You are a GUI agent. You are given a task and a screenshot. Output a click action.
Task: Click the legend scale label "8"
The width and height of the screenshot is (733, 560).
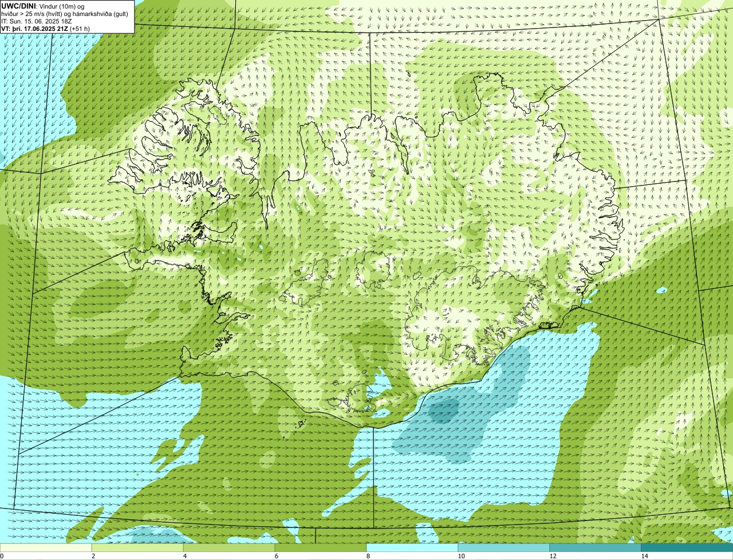tap(368, 556)
